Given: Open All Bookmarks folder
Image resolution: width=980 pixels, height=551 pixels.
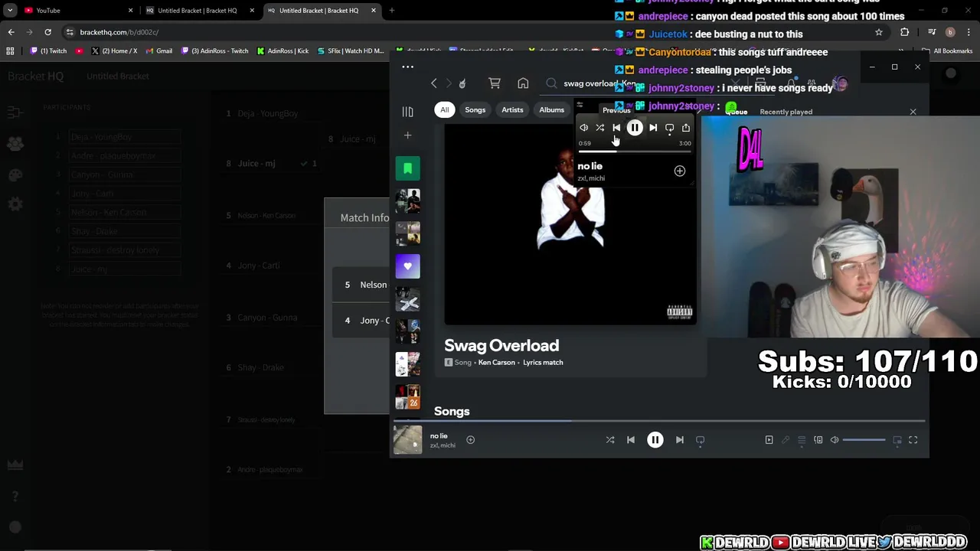Looking at the screenshot, I should pos(947,51).
